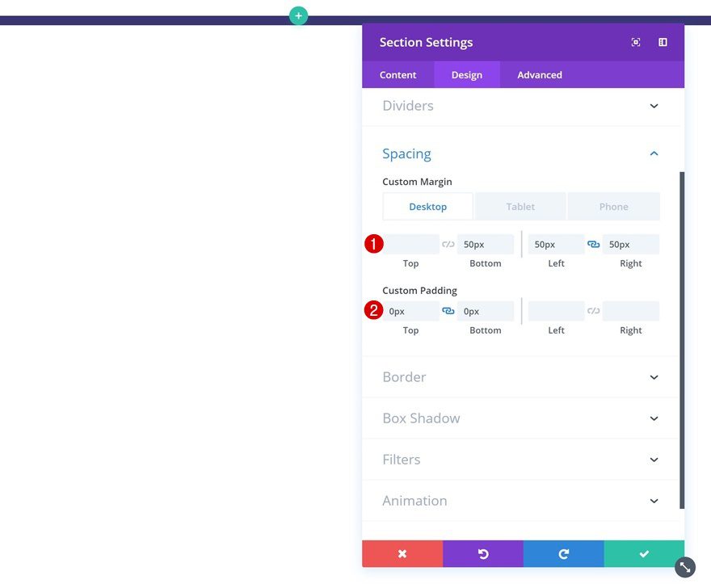The width and height of the screenshot is (711, 588).
Task: Redo a change with the blue arrow icon
Action: click(x=563, y=553)
